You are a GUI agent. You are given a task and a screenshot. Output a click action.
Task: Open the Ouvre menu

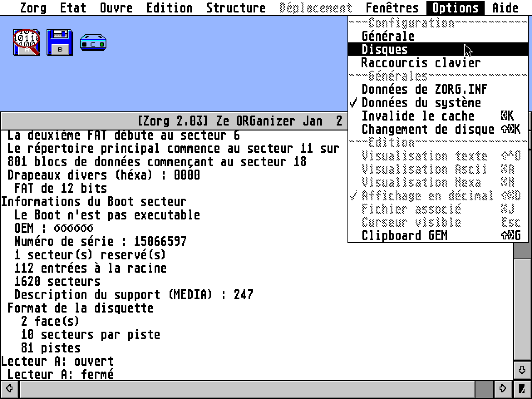117,7
